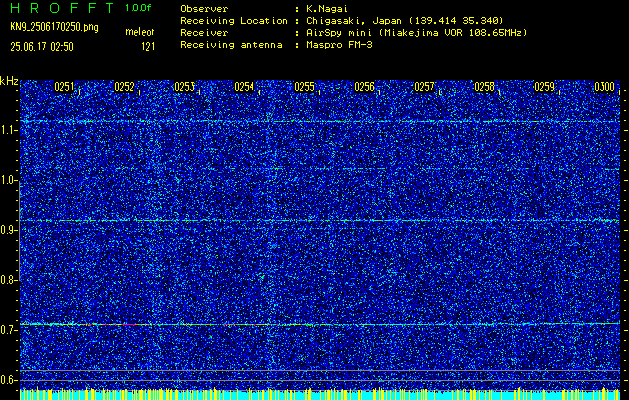Viewport: 629px width, 400px height.
Task: Click the observer name K.Nagai
Action: [327, 9]
